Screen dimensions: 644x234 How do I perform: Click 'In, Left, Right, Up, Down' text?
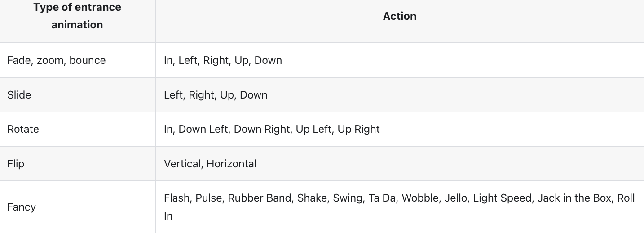coord(223,60)
